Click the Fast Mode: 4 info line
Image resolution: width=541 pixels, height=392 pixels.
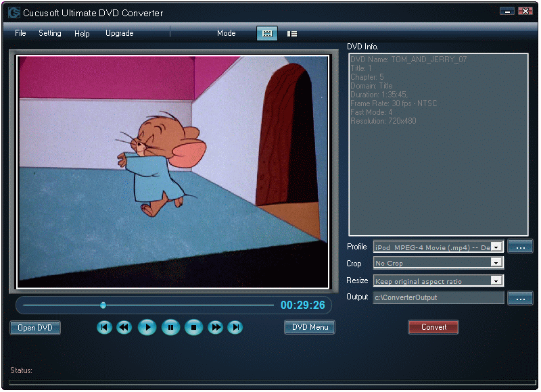pyautogui.click(x=371, y=112)
